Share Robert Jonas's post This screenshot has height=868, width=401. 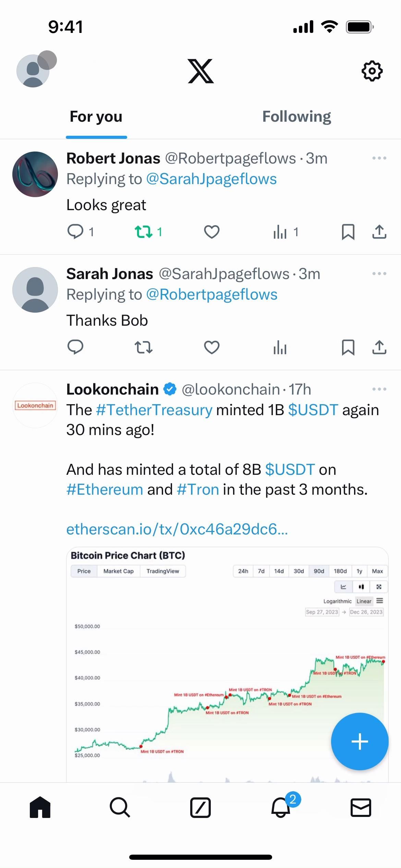coord(379,232)
